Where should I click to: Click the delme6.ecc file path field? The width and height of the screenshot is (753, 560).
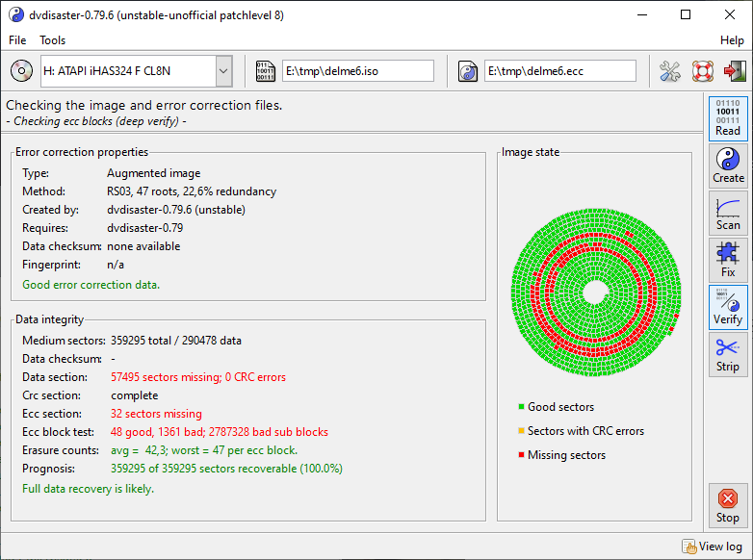(559, 71)
